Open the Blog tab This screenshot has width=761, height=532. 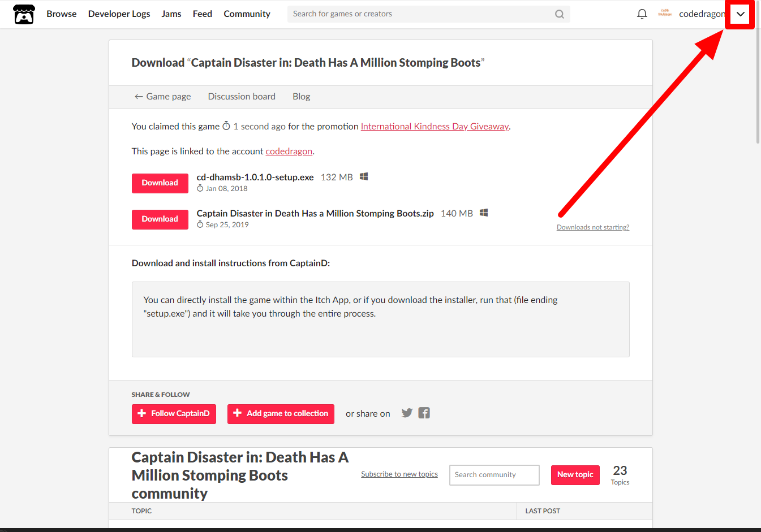click(x=302, y=97)
